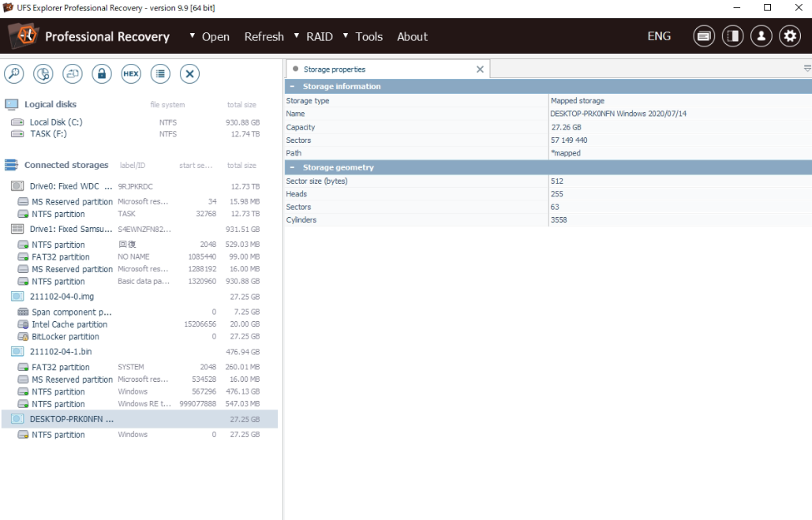Open the Tools menu
Screen dimensions: 812x520
pyautogui.click(x=369, y=37)
